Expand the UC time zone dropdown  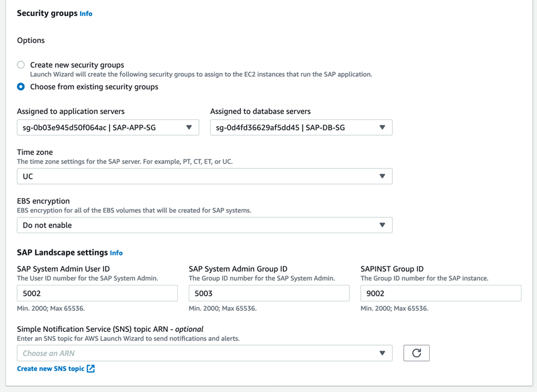[204, 176]
